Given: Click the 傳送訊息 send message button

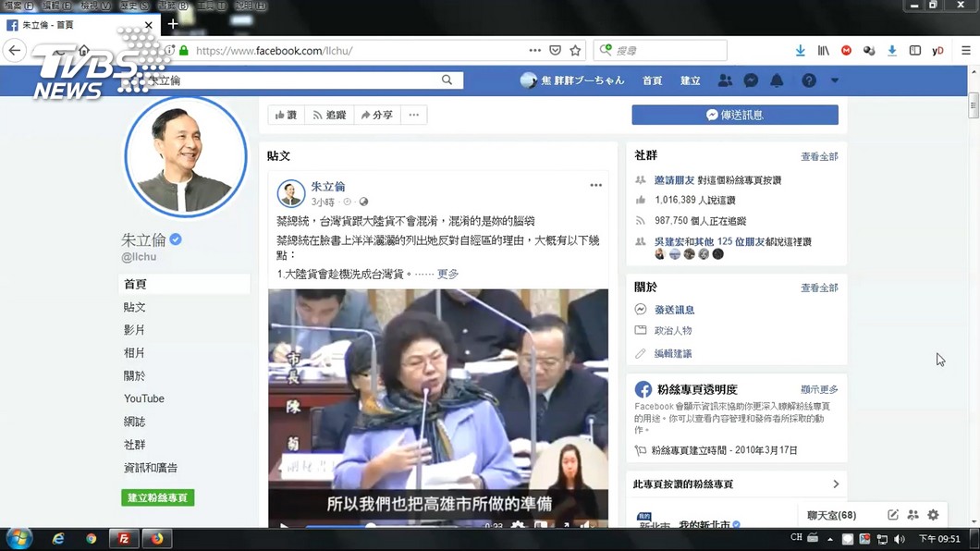Looking at the screenshot, I should [x=735, y=115].
